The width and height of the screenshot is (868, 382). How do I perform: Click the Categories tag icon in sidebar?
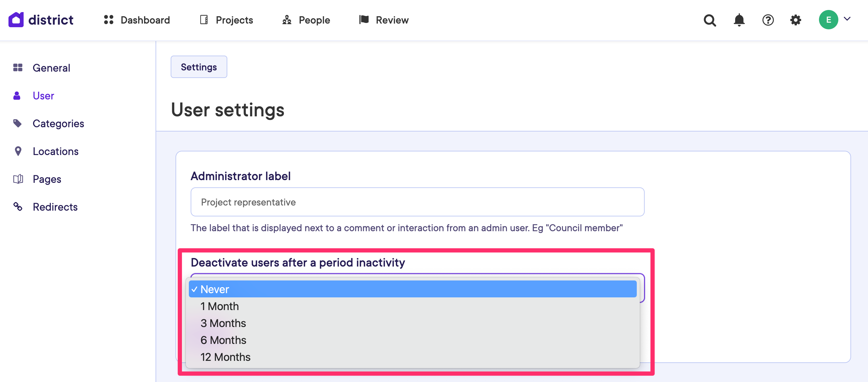18,124
